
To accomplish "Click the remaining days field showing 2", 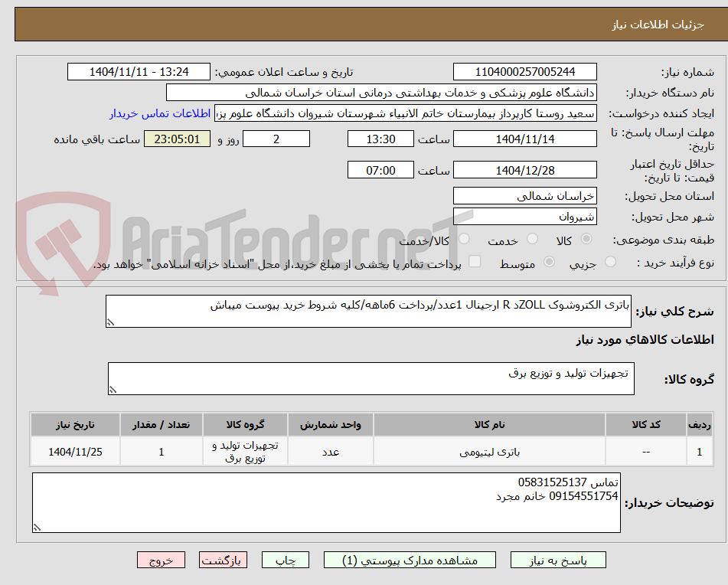I will [276, 139].
